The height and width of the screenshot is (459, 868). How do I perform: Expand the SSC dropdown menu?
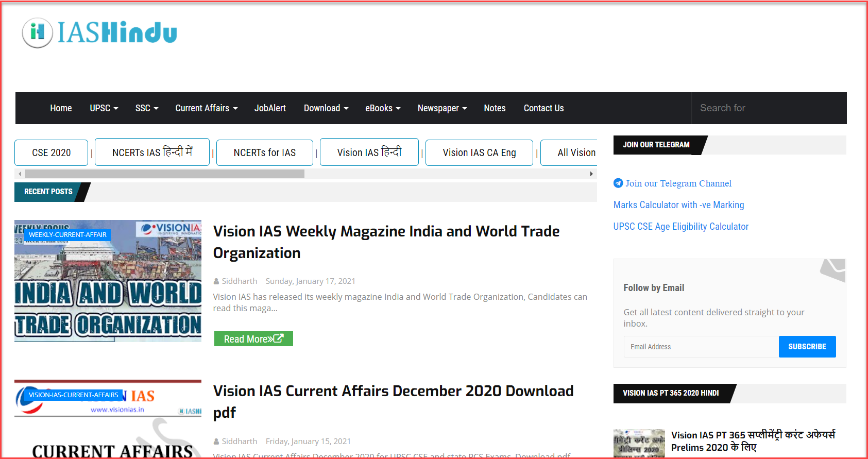(x=147, y=108)
